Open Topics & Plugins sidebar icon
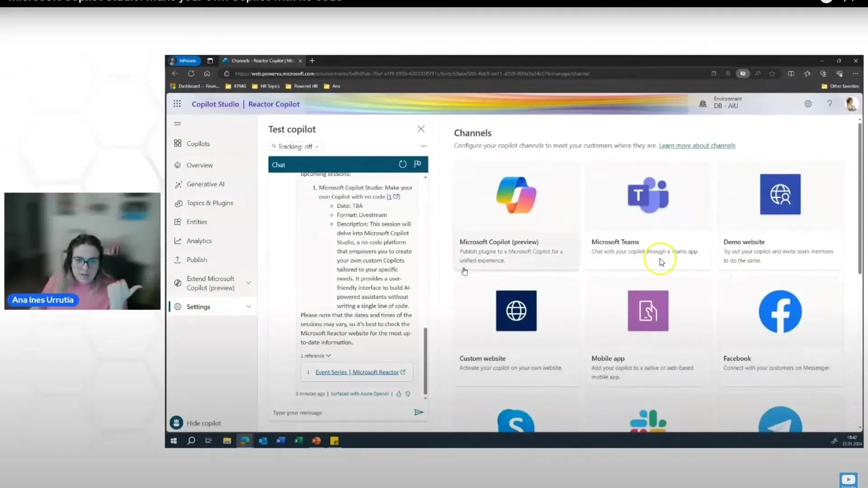This screenshot has height=488, width=868. (177, 202)
